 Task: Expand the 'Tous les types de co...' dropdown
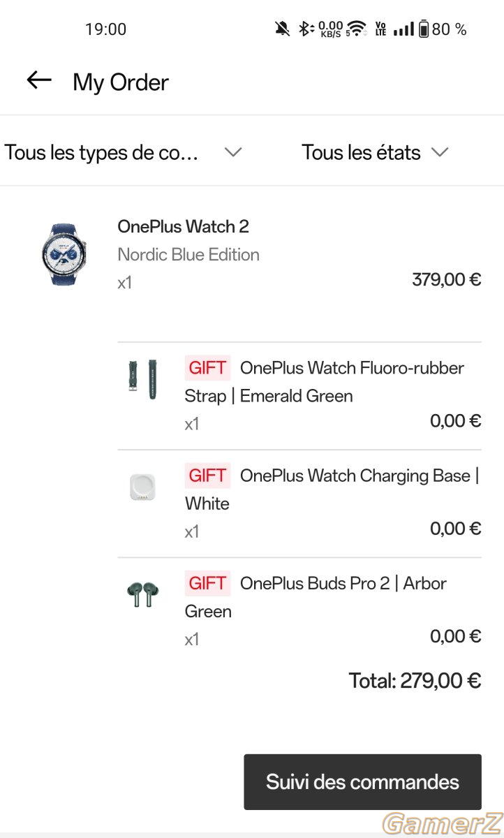pyautogui.click(x=124, y=152)
